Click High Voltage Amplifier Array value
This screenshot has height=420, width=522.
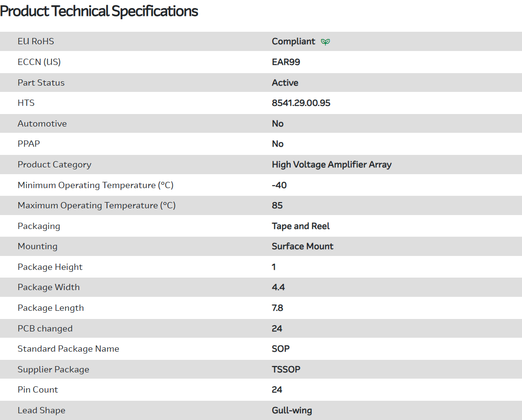point(331,165)
